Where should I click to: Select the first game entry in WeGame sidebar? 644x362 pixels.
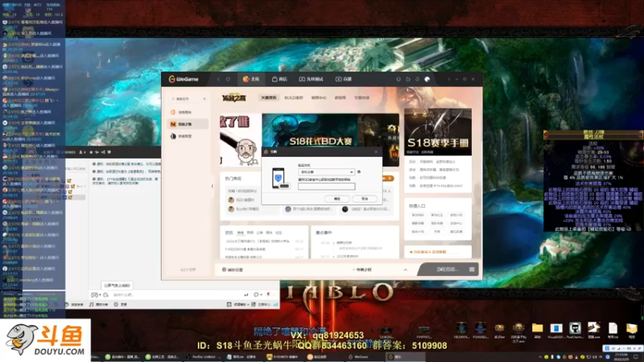(188, 112)
